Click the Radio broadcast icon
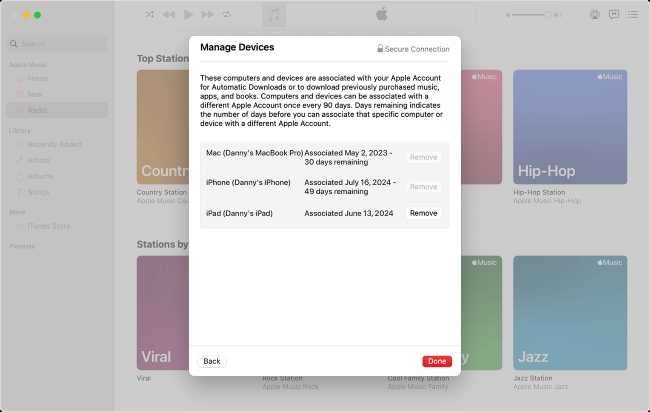650x412 pixels. [19, 110]
